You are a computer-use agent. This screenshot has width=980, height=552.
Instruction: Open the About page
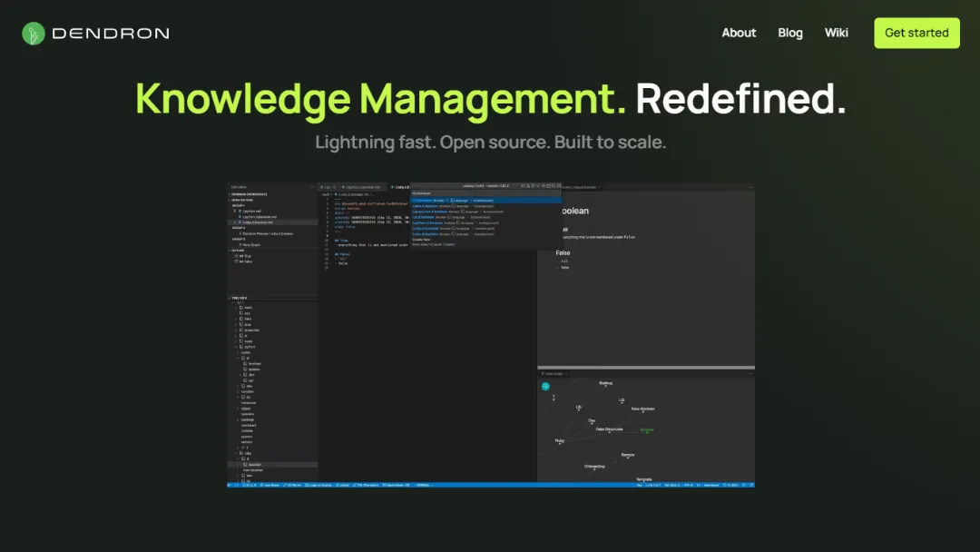(x=739, y=33)
